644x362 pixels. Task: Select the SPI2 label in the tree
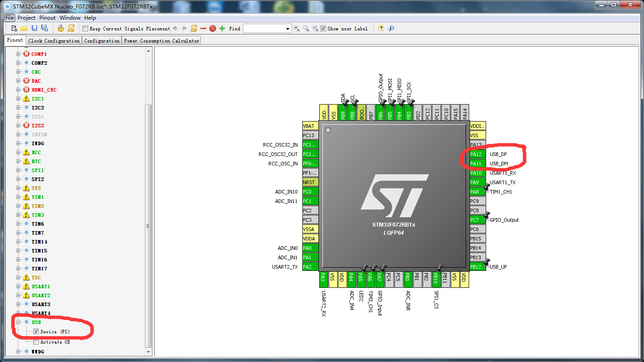[38, 179]
